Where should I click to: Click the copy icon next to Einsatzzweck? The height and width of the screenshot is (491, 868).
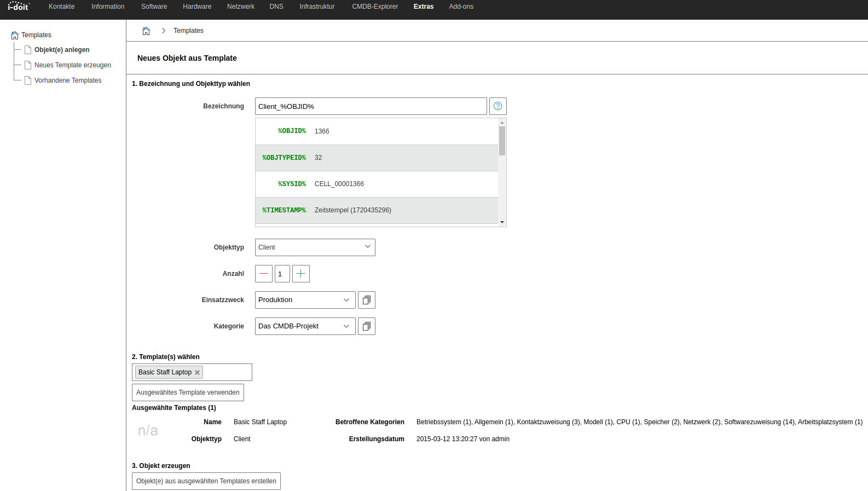coord(367,300)
